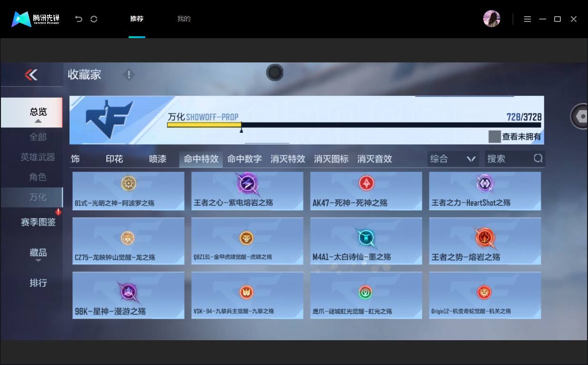Toggle the 查看未拥有 checkbox
The image size is (588, 365).
click(x=495, y=137)
